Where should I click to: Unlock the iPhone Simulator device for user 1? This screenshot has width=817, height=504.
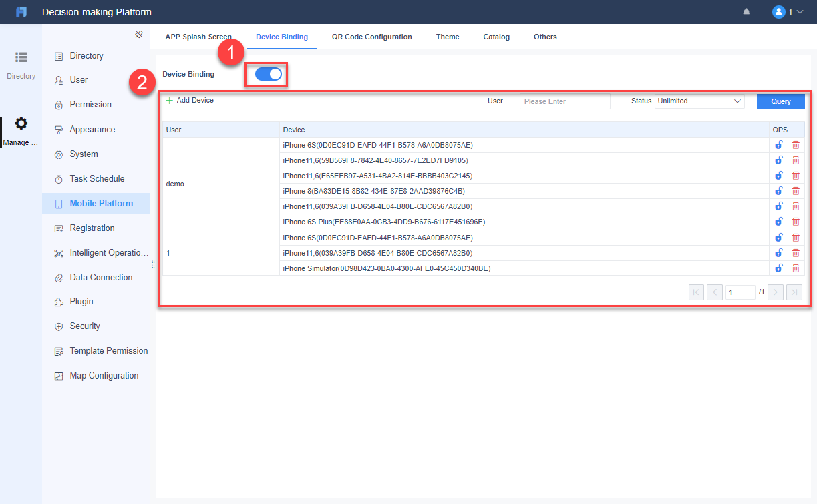778,268
